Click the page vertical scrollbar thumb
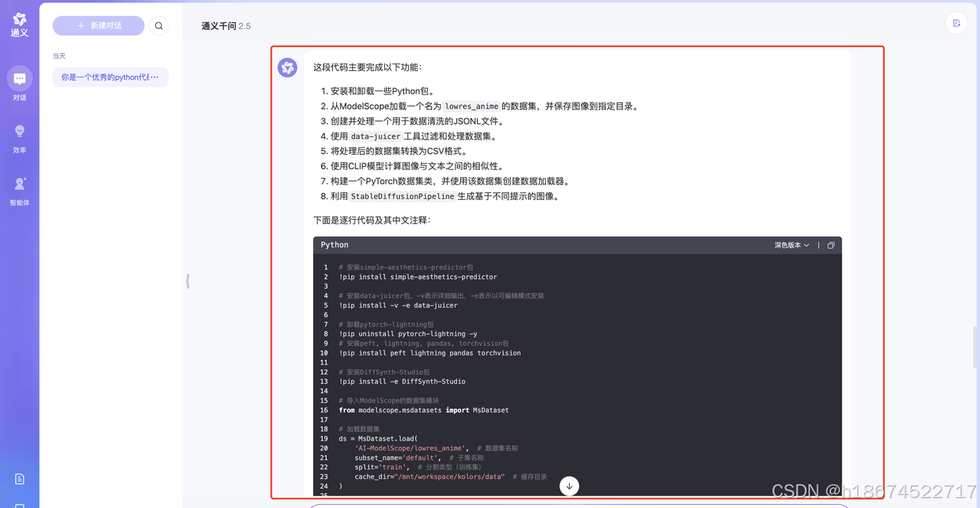The width and height of the screenshot is (980, 508). [975, 346]
